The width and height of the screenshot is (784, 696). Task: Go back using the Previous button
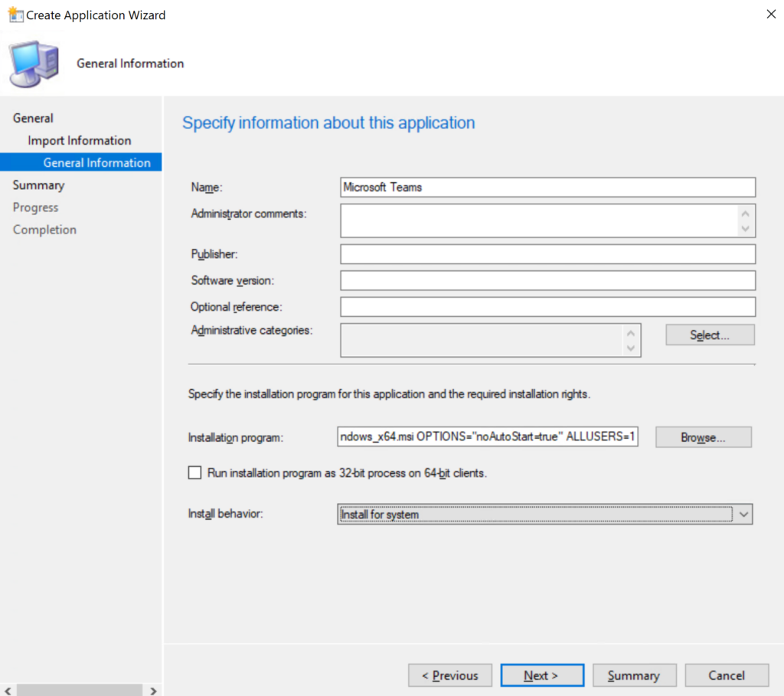449,675
